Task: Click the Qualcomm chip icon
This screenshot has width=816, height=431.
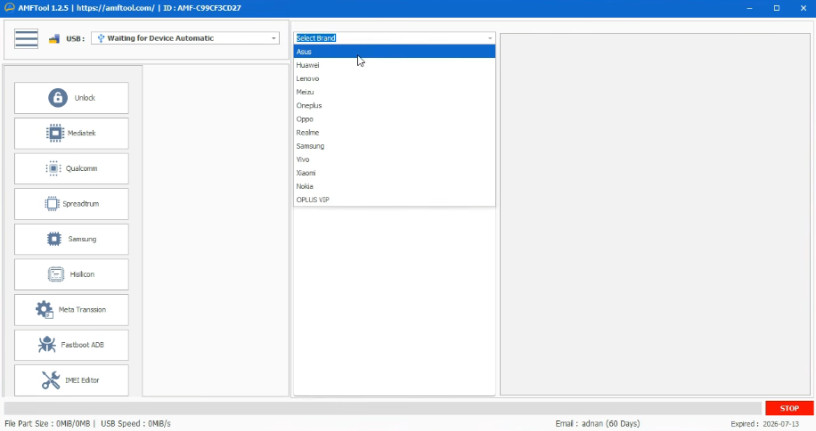Action: pos(53,168)
